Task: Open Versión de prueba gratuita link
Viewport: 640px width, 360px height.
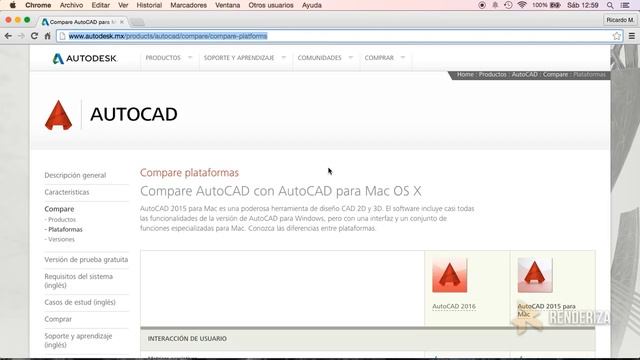Action: (86, 260)
